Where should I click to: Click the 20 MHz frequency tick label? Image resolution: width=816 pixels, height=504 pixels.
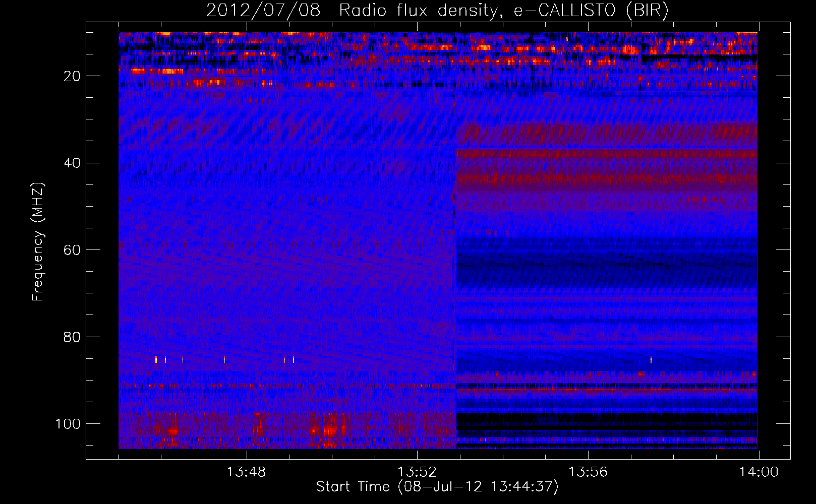pyautogui.click(x=73, y=76)
